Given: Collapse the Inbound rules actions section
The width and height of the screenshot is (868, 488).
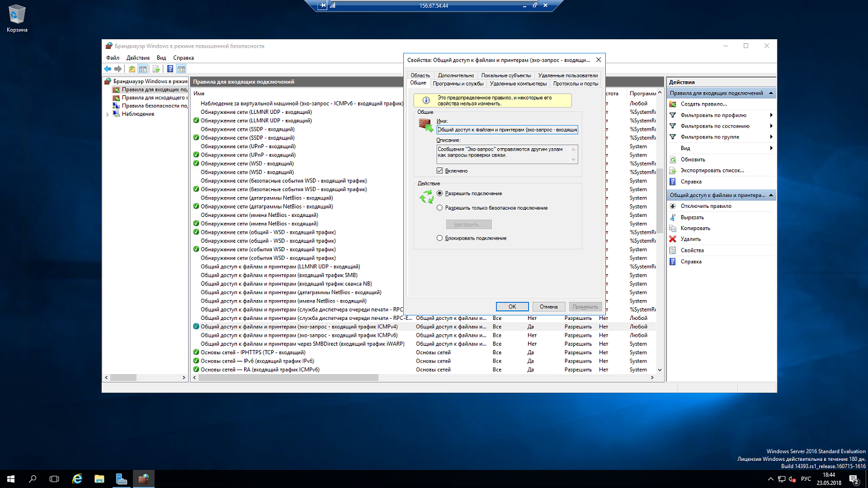Looking at the screenshot, I should tap(771, 93).
